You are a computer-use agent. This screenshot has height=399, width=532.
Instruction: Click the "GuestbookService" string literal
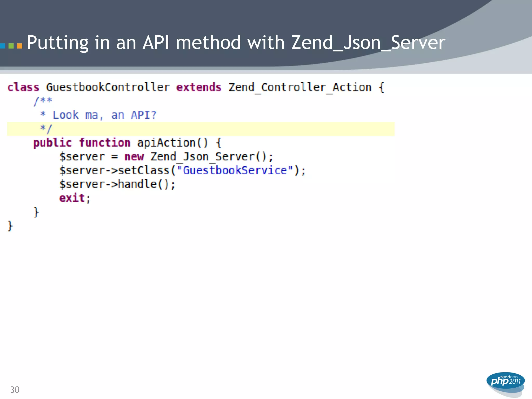[x=235, y=171]
